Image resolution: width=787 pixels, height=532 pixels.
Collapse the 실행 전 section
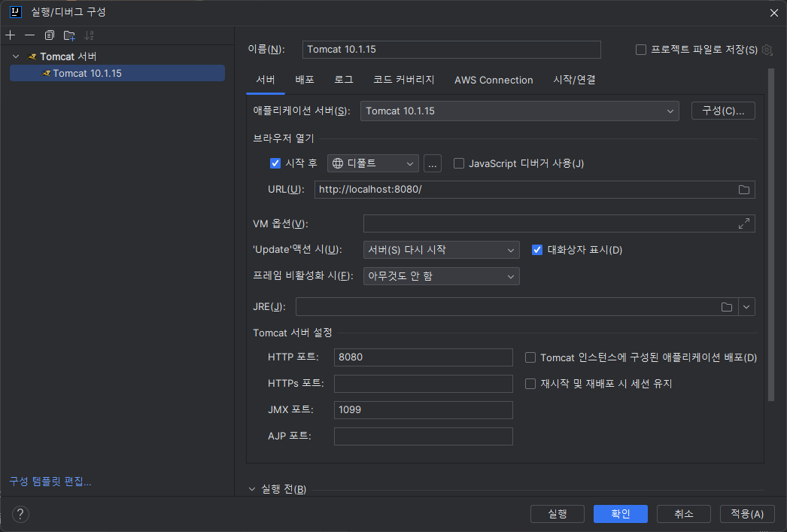click(x=252, y=489)
